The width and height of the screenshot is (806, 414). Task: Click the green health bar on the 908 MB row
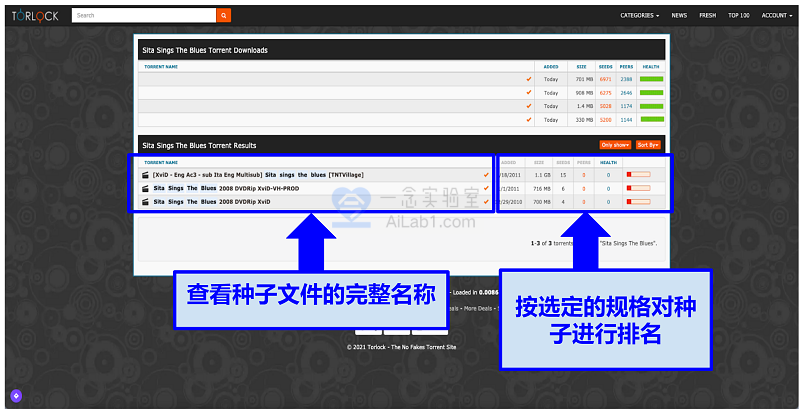[x=651, y=93]
